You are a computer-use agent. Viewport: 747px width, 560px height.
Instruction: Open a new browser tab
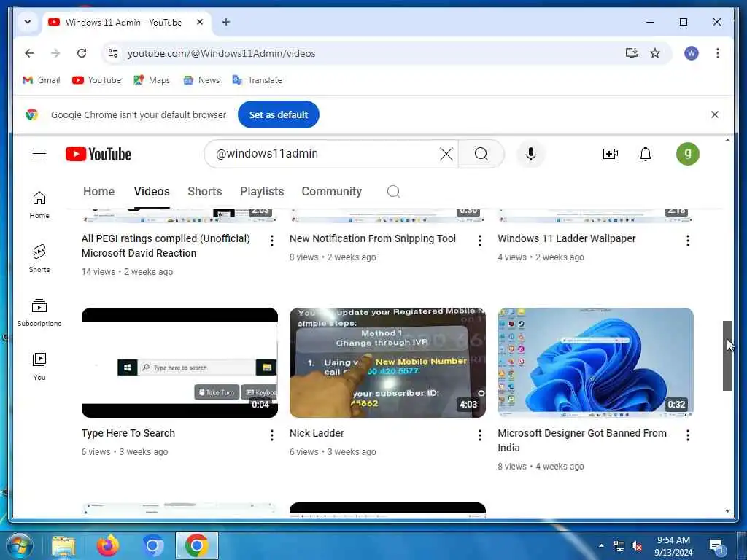point(226,22)
